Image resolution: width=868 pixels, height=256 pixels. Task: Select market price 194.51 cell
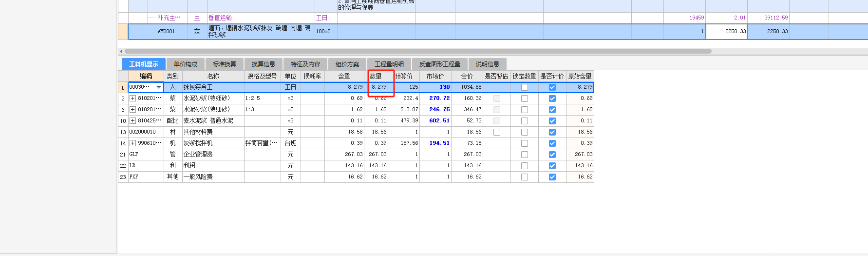tap(435, 143)
